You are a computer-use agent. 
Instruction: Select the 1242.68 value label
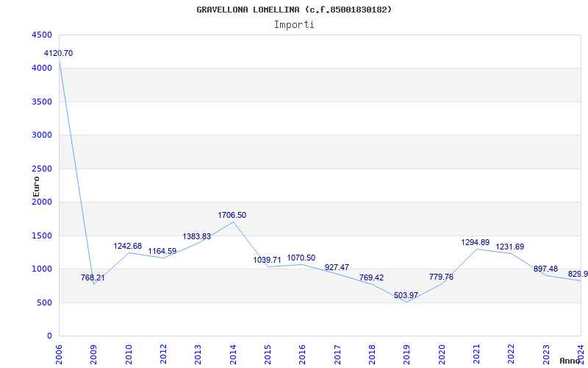pos(128,247)
